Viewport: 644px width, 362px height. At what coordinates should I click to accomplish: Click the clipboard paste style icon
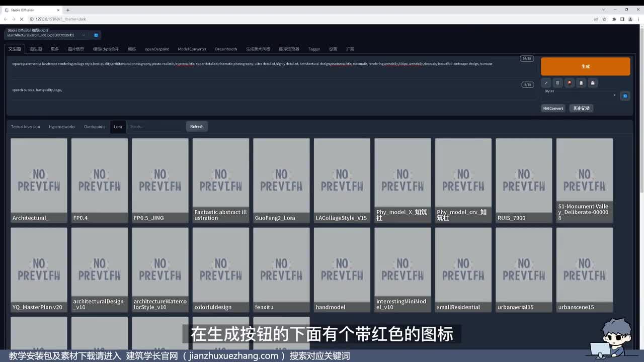coord(581,83)
